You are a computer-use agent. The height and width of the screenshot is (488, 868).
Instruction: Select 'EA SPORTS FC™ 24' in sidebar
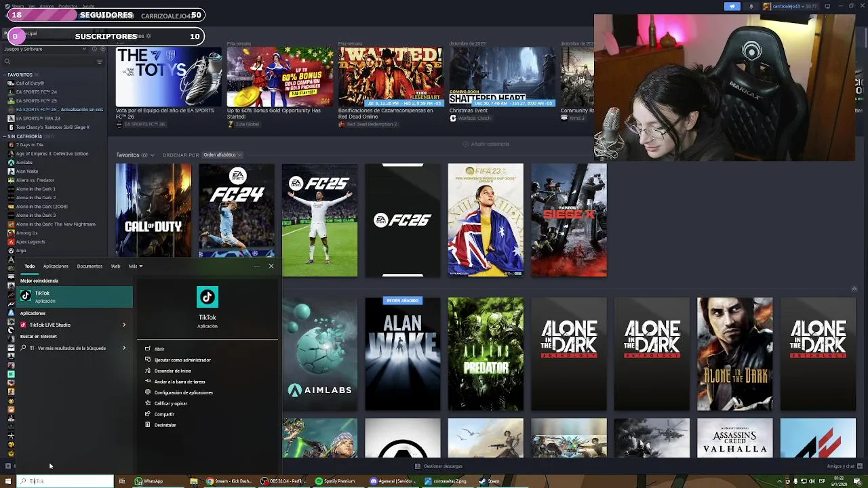point(36,92)
